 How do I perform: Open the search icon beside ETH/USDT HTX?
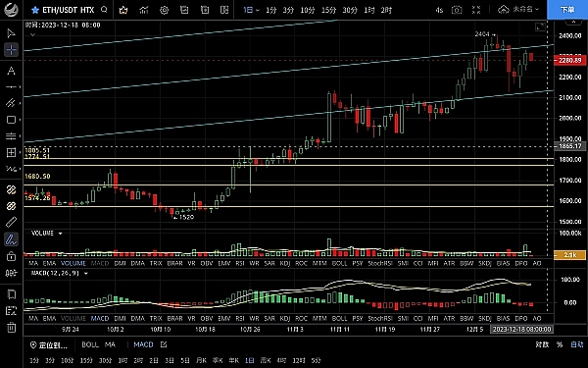click(104, 10)
